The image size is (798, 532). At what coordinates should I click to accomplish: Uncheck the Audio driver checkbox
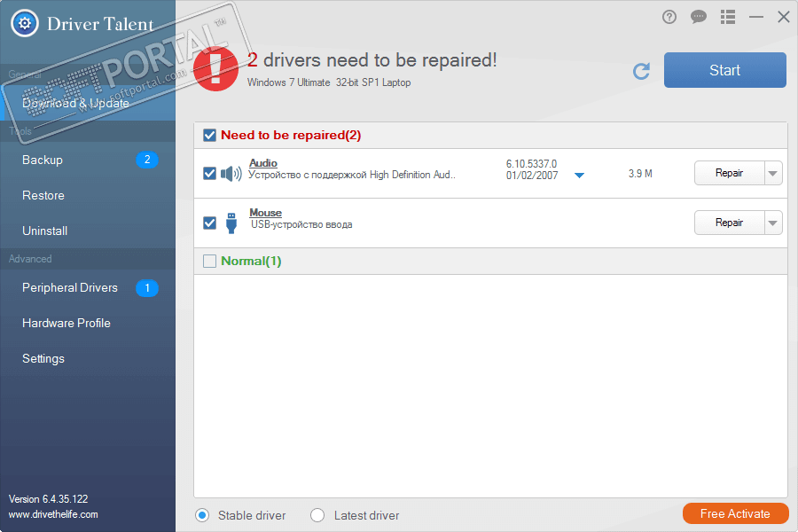(209, 174)
